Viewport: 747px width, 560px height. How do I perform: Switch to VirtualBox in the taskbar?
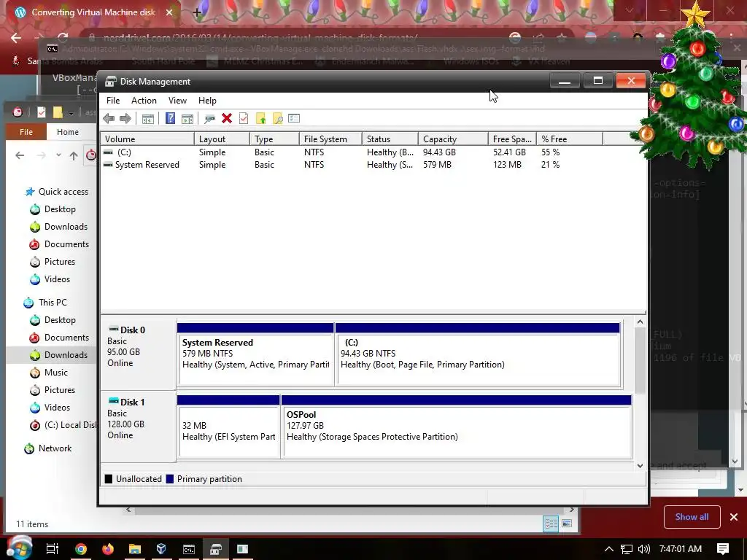(x=161, y=549)
